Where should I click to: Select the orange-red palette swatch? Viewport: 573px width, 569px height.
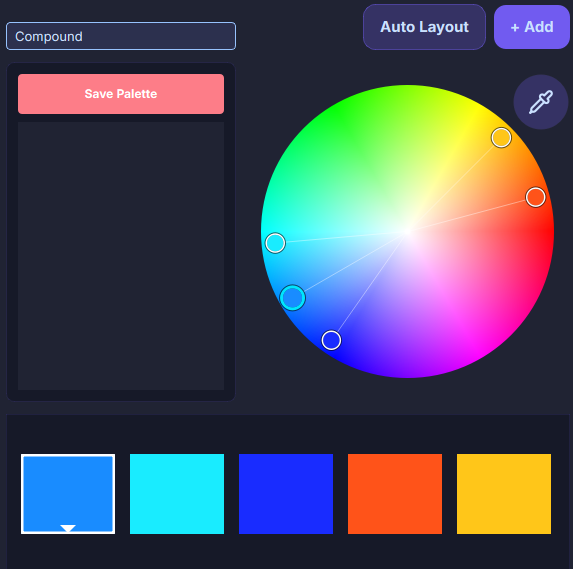point(395,494)
